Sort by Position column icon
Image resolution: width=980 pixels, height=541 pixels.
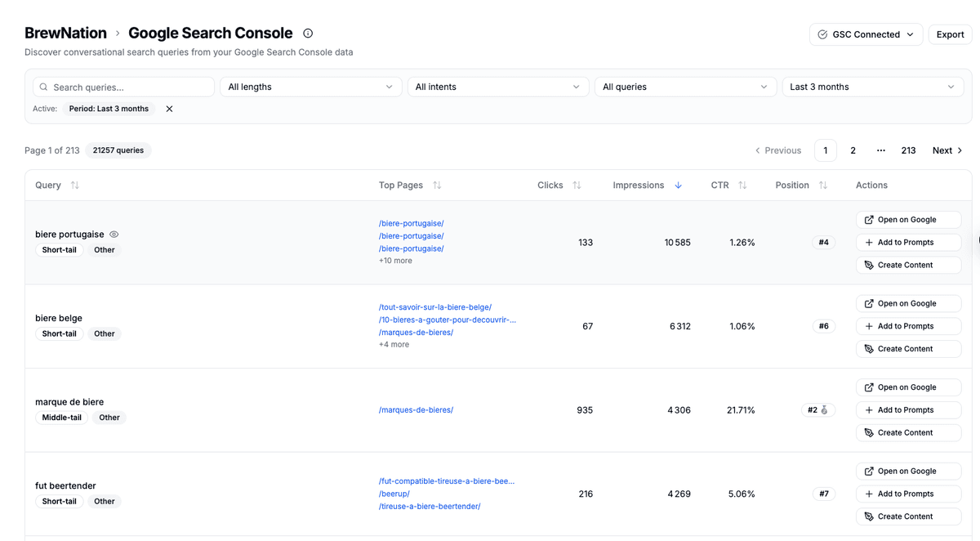click(x=822, y=186)
